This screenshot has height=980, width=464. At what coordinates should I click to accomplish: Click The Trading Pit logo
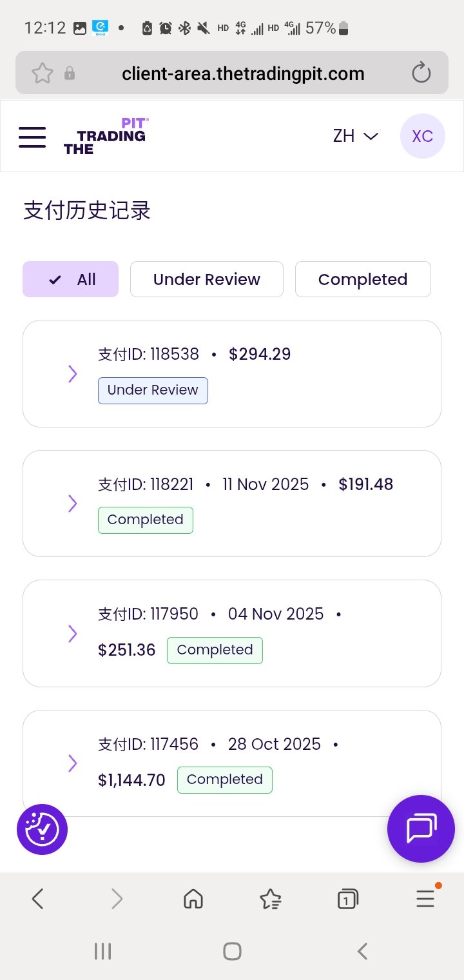(106, 137)
